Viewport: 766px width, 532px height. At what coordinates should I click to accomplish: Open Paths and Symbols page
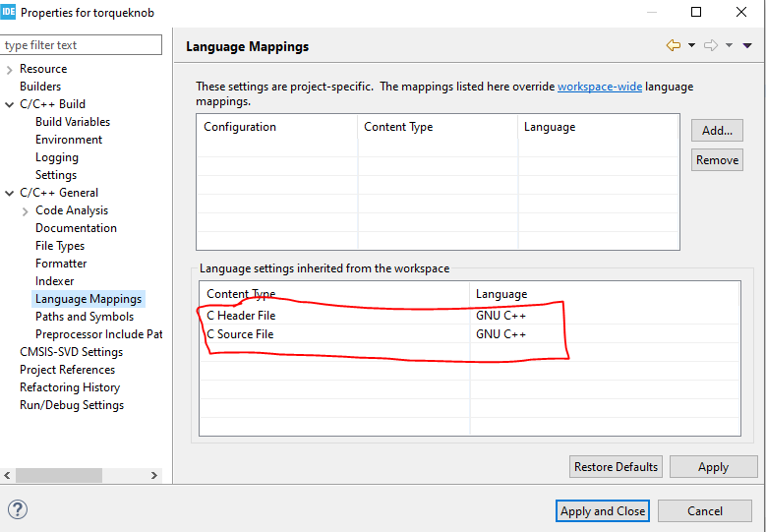point(85,317)
